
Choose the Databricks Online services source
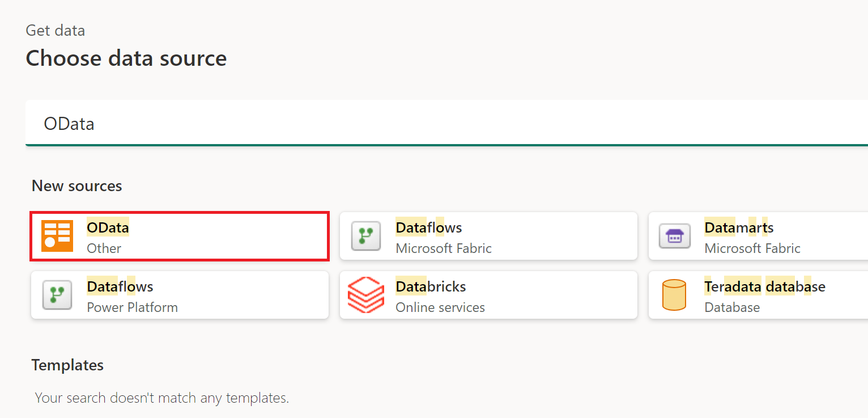coord(488,295)
